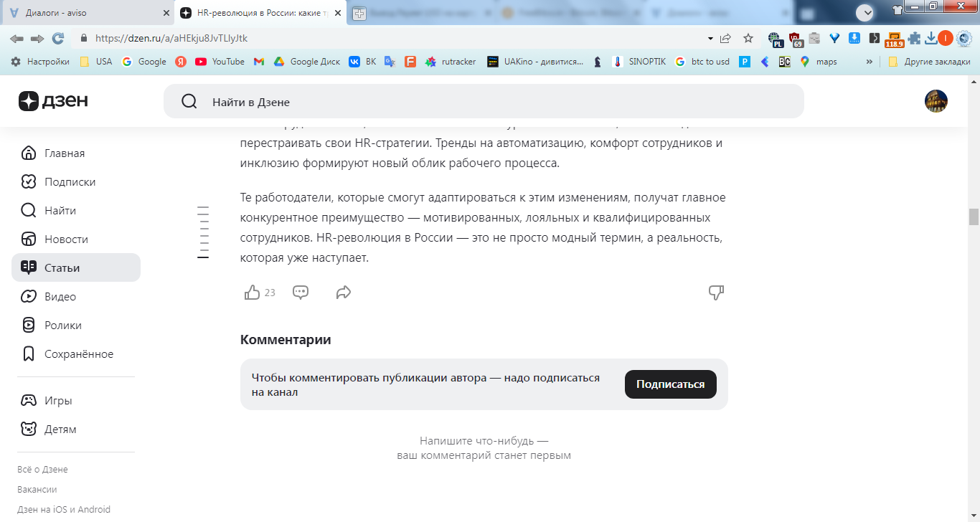Screen dimensions: 980x522
Task: Open the Google Диск bookmark
Action: point(307,62)
